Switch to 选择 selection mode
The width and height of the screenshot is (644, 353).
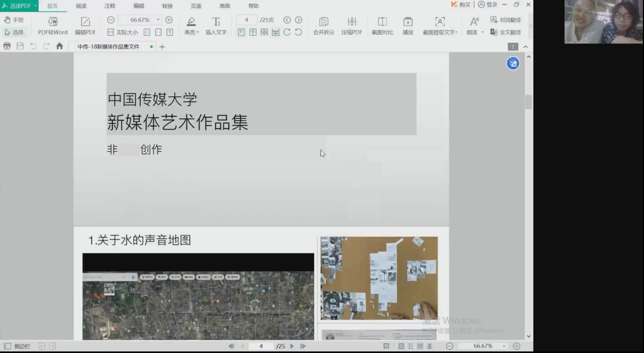click(x=15, y=32)
